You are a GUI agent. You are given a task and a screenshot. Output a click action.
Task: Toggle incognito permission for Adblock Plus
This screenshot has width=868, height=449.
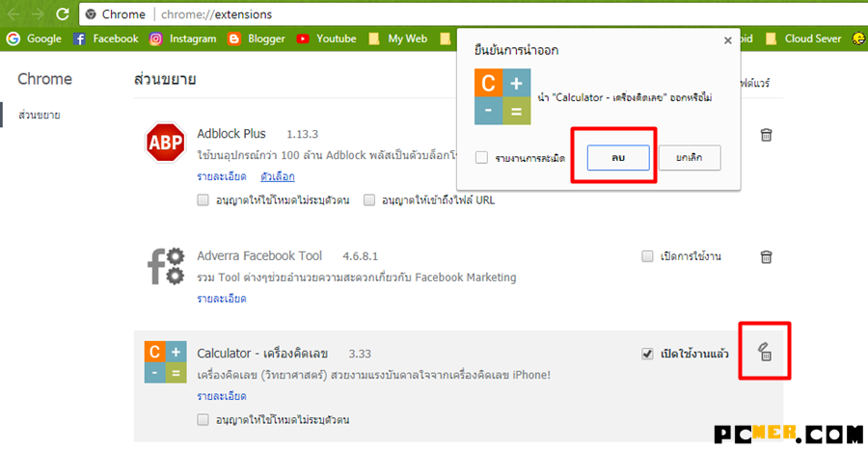(203, 200)
